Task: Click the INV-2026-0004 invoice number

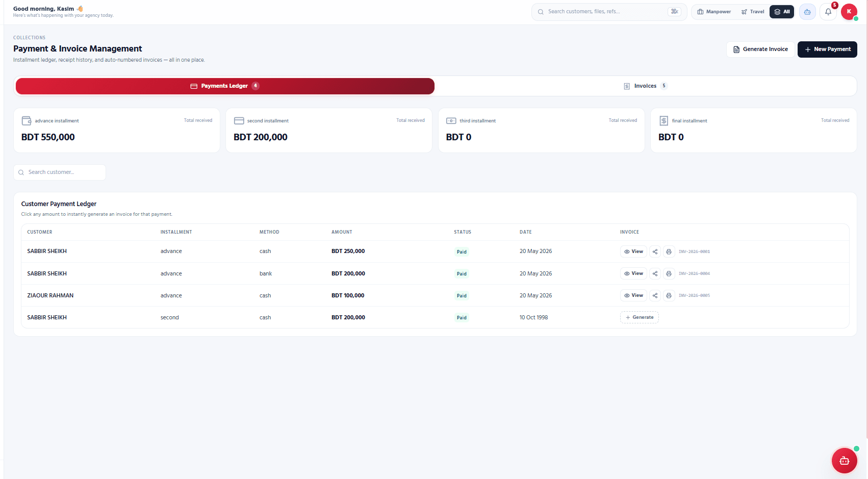Action: pos(694,274)
